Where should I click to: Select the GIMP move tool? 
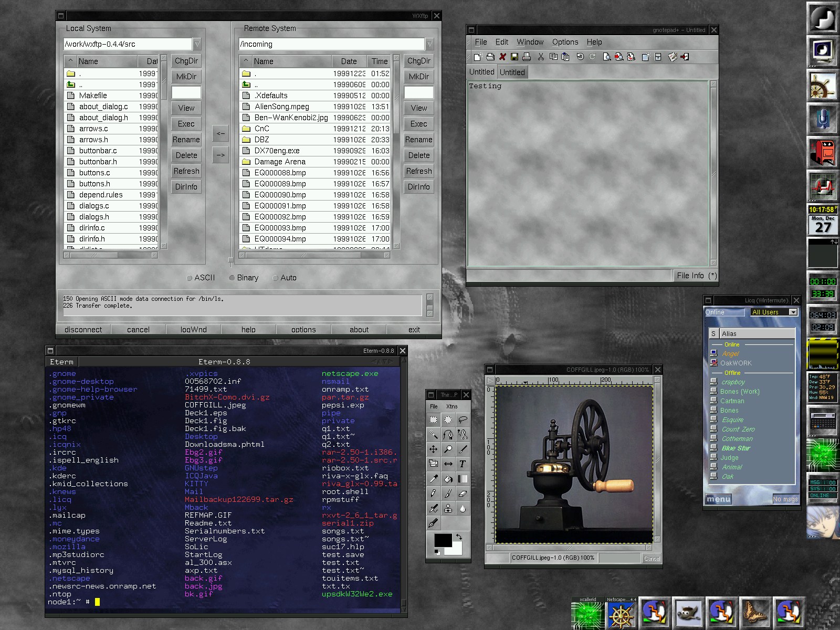433,449
